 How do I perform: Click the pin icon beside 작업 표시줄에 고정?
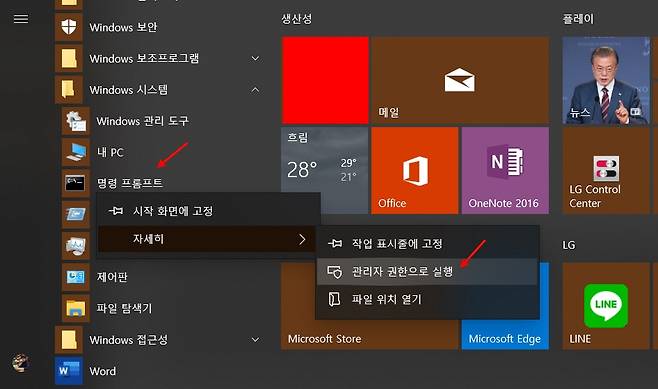click(334, 243)
